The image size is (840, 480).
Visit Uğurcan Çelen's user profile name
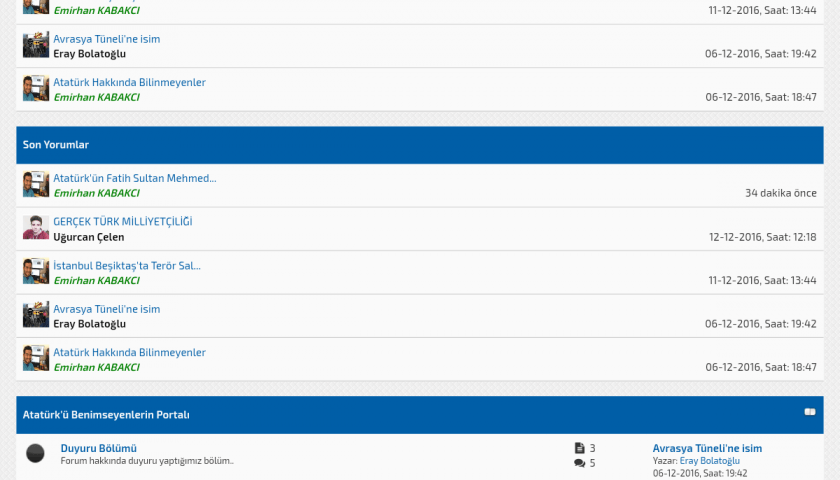[88, 237]
